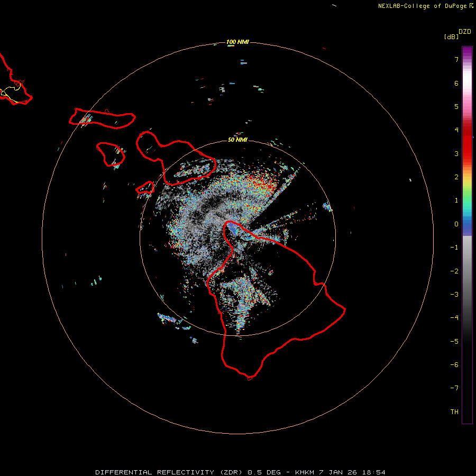
Task: Click the 0 dB value on color scale
Action: [x=456, y=224]
